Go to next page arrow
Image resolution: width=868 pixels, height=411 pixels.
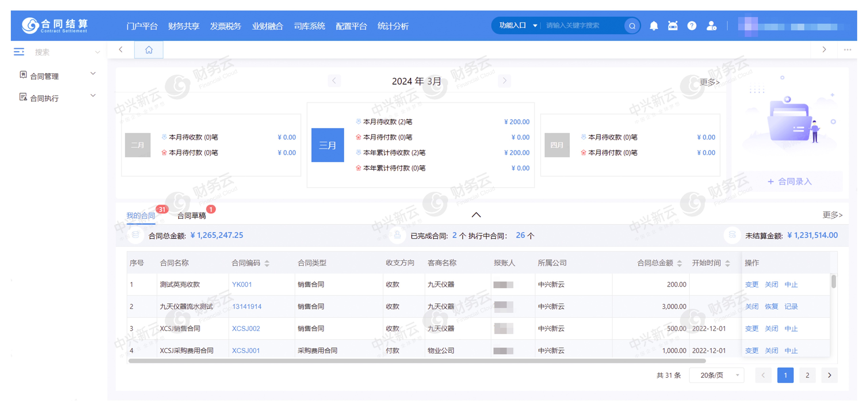coord(829,375)
